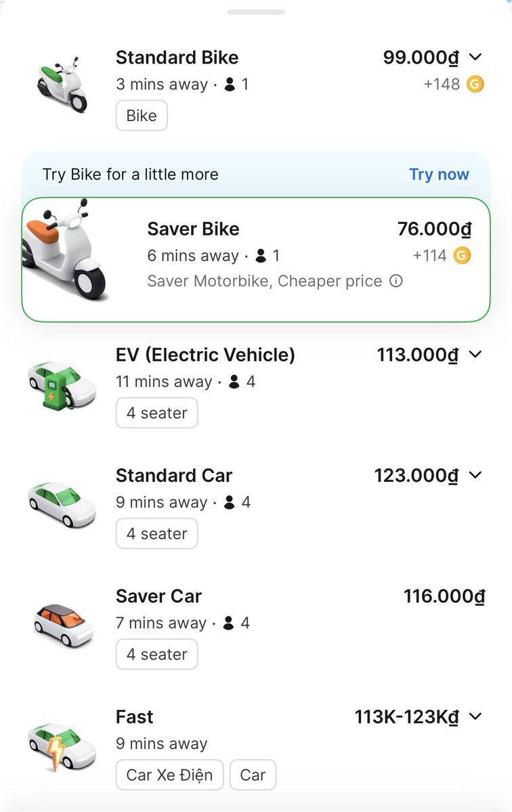Click the Try now link
This screenshot has height=812, width=512.
click(x=439, y=174)
